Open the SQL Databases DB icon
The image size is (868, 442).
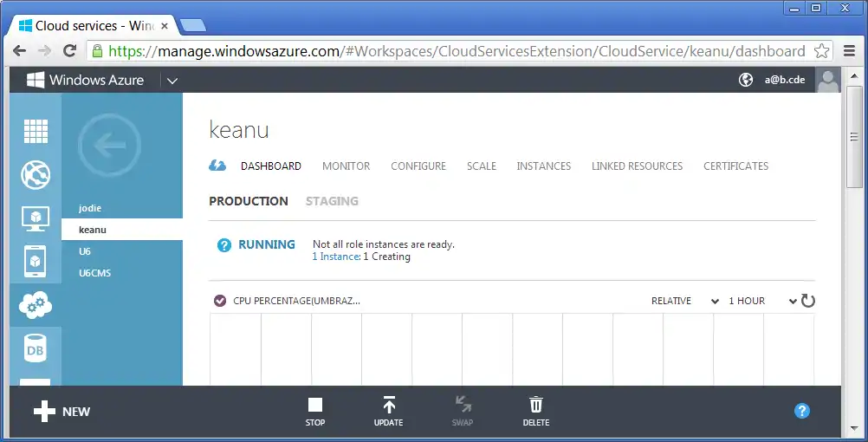tap(36, 348)
